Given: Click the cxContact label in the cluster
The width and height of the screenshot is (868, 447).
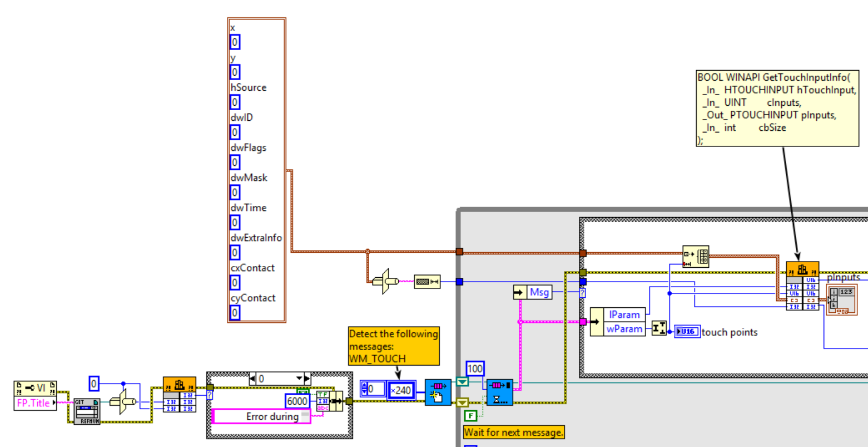Looking at the screenshot, I should 252,268.
